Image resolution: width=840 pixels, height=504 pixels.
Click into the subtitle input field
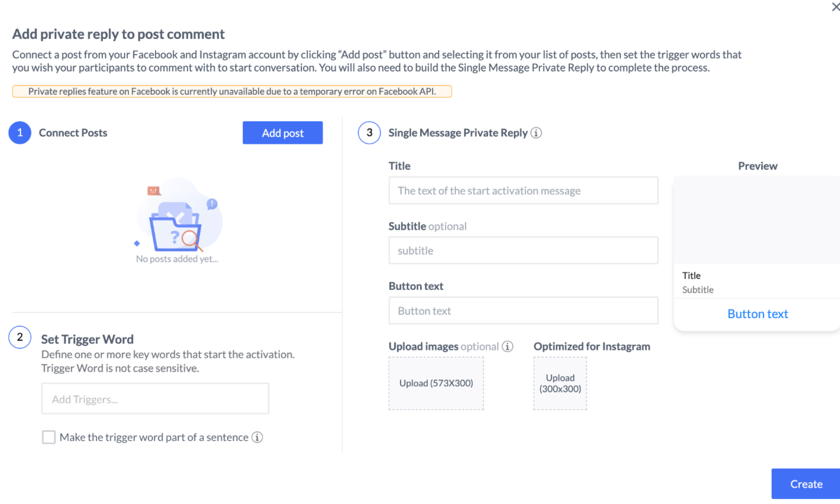523,251
